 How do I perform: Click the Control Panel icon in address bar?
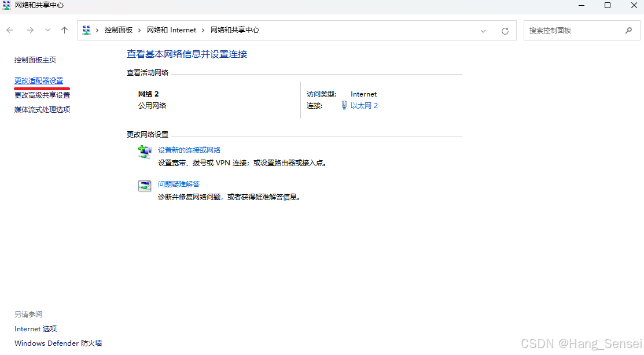86,30
